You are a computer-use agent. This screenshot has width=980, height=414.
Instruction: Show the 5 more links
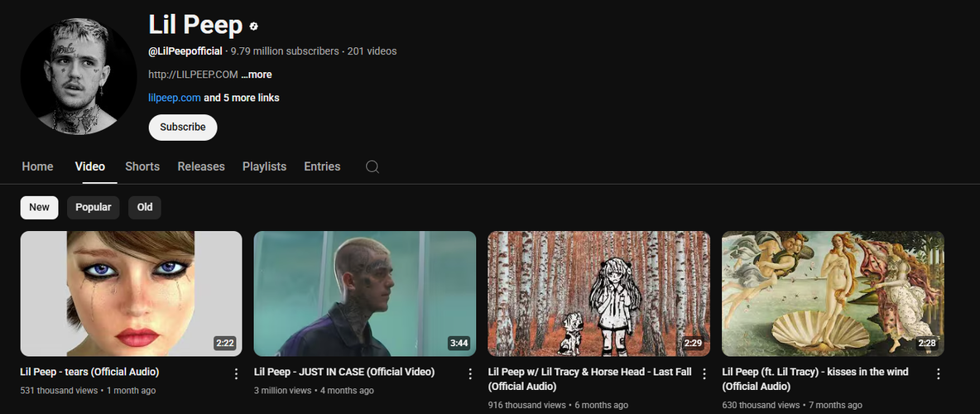241,98
